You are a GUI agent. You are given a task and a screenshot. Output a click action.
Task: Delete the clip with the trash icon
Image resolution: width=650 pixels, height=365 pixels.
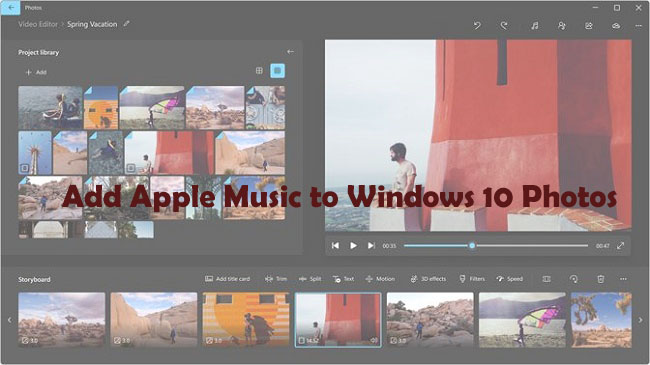[601, 279]
